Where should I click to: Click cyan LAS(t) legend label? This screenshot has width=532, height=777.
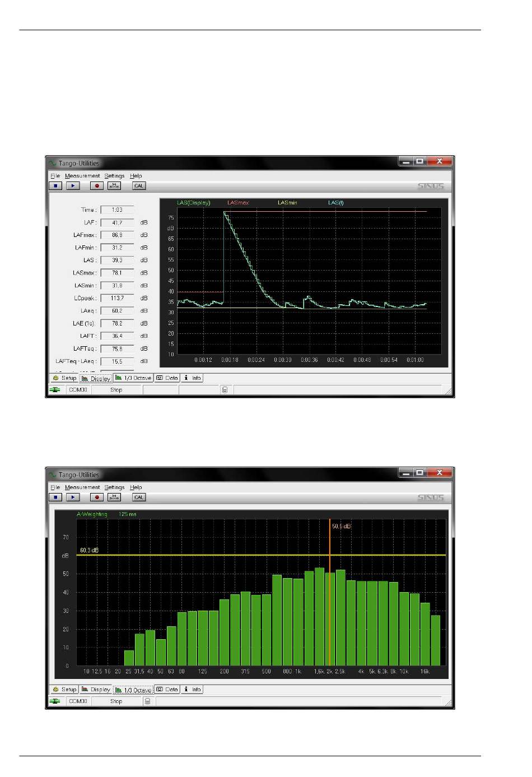[336, 203]
